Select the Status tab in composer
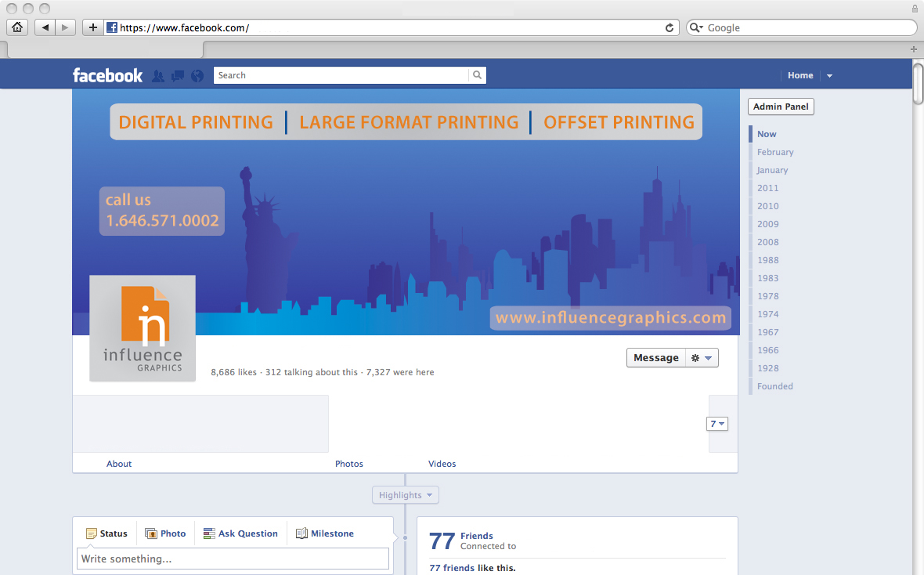924x575 pixels. [106, 533]
